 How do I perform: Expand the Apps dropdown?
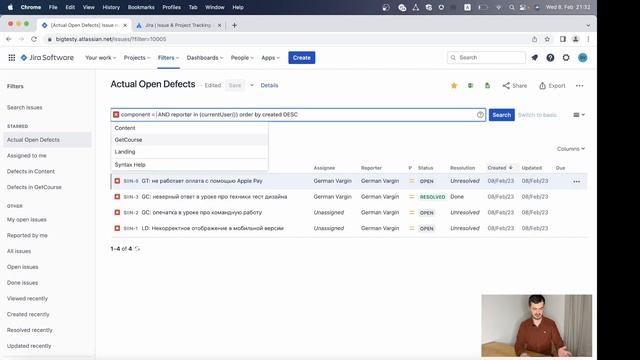click(270, 58)
